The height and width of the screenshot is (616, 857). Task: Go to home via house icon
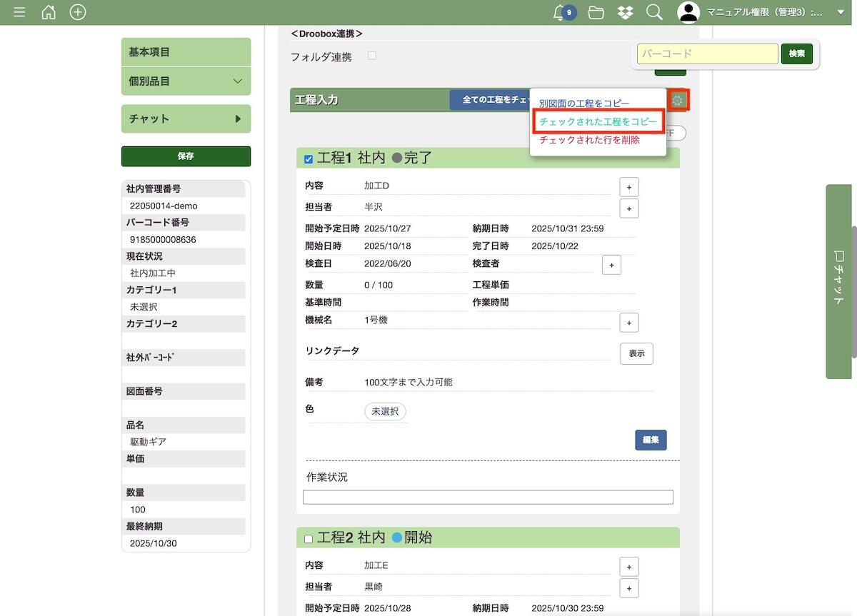pyautogui.click(x=49, y=12)
